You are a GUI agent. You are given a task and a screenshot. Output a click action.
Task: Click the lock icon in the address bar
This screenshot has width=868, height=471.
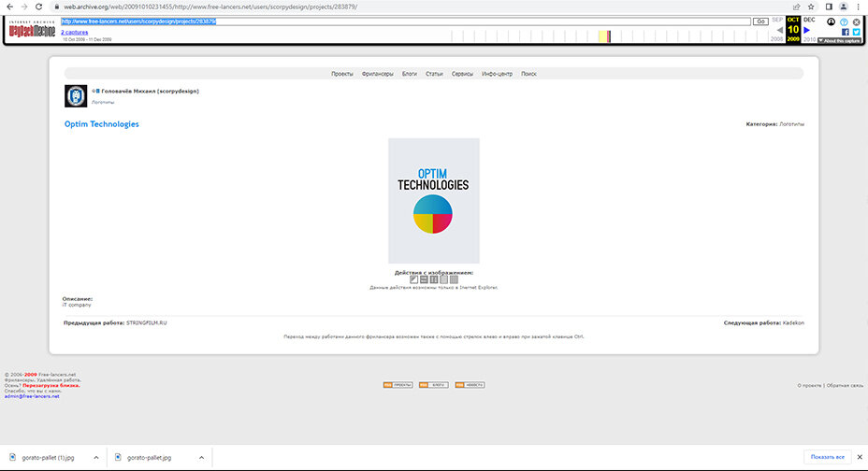pos(56,7)
